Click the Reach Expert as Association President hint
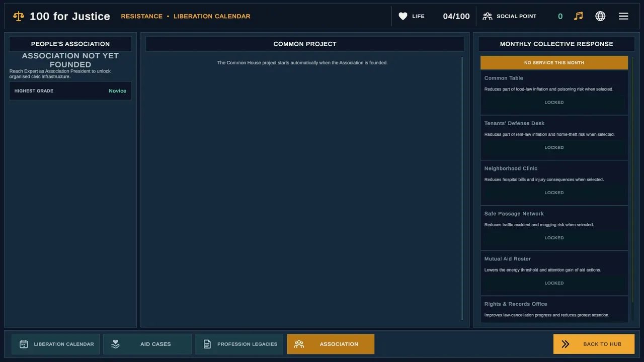The width and height of the screenshot is (644, 362). point(60,74)
